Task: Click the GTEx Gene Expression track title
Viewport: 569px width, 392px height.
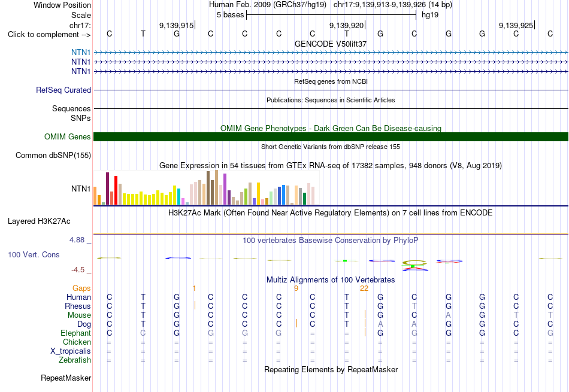Action: [x=331, y=166]
